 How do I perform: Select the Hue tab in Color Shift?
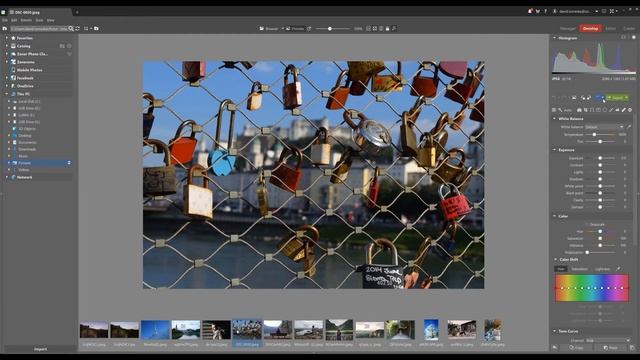(x=561, y=269)
